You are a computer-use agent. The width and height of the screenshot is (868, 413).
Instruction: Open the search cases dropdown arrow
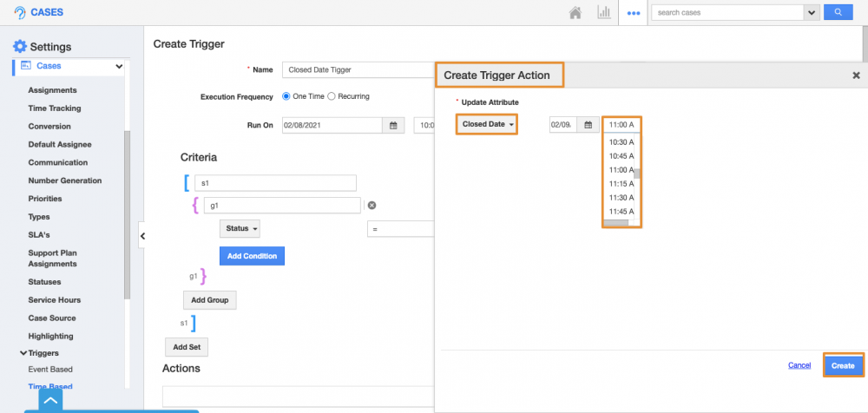[812, 13]
